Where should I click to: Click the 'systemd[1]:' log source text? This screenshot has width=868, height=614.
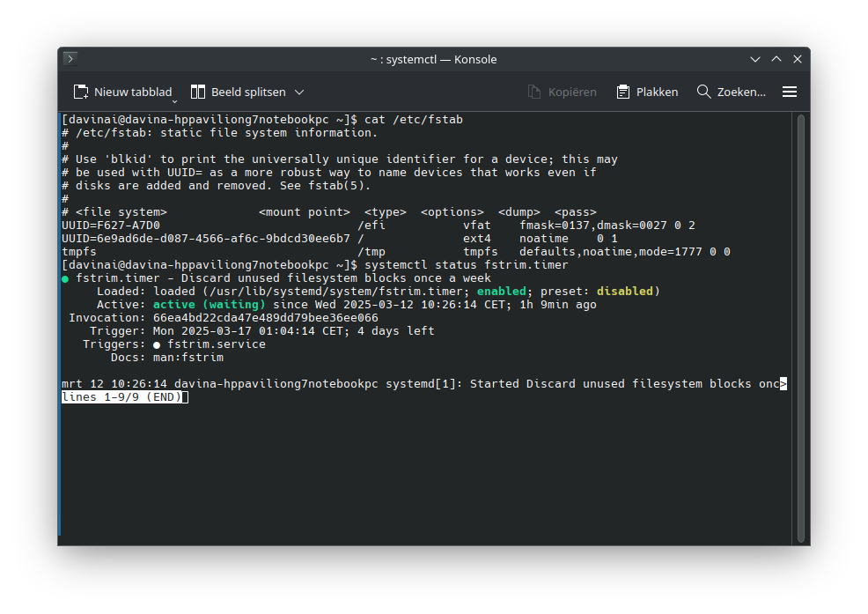tap(424, 384)
